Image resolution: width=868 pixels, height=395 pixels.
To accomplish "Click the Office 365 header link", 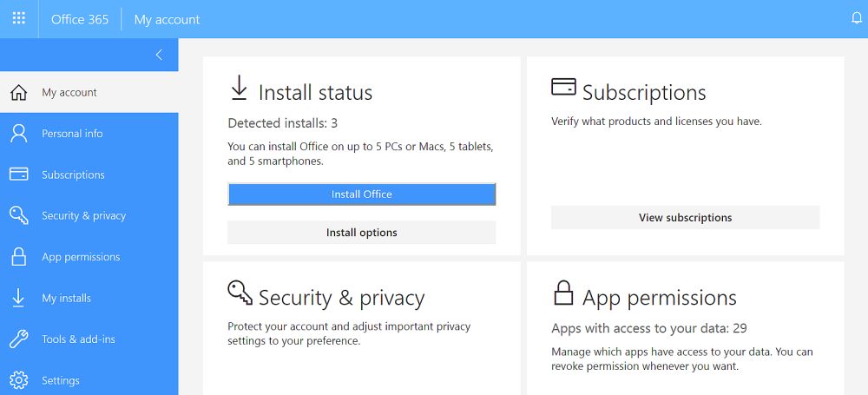I will (x=80, y=19).
